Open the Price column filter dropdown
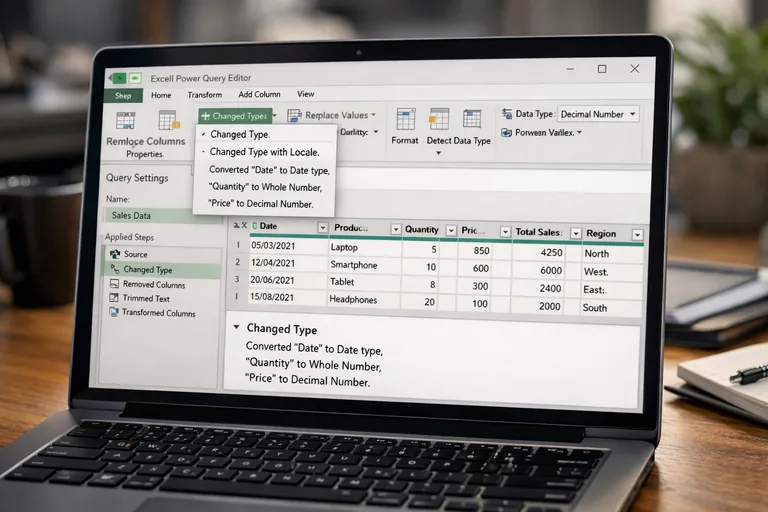768x512 pixels. (x=505, y=231)
